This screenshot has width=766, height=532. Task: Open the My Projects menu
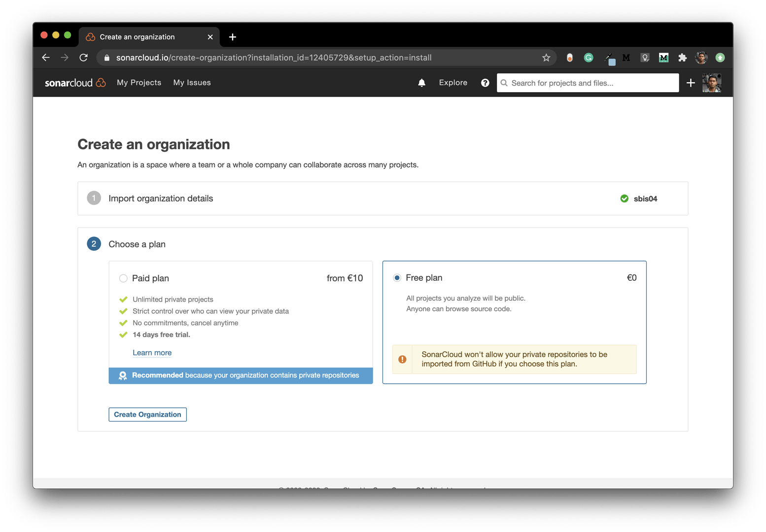[x=139, y=82]
